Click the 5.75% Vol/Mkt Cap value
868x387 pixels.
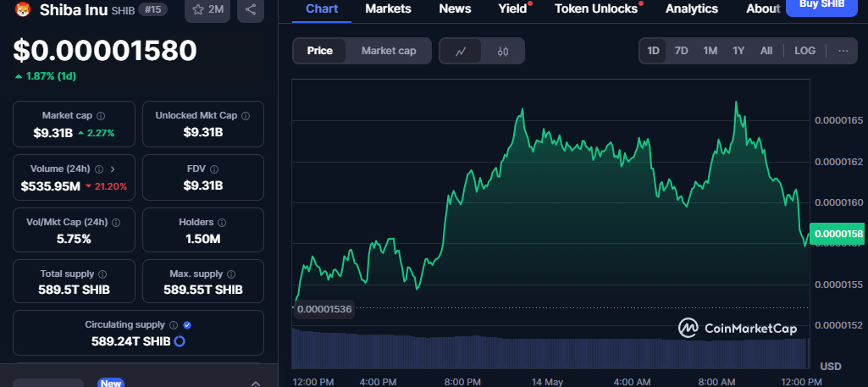74,239
